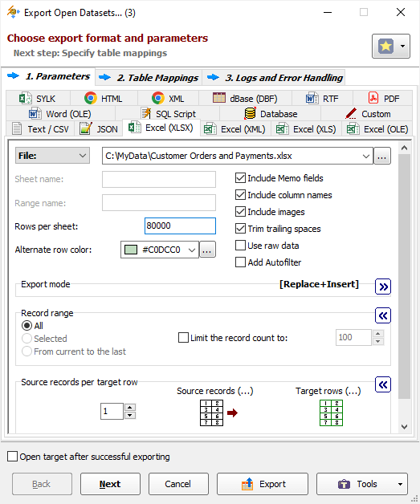Open custom color picker ellipsis button
This screenshot has width=420, height=504.
(x=207, y=250)
